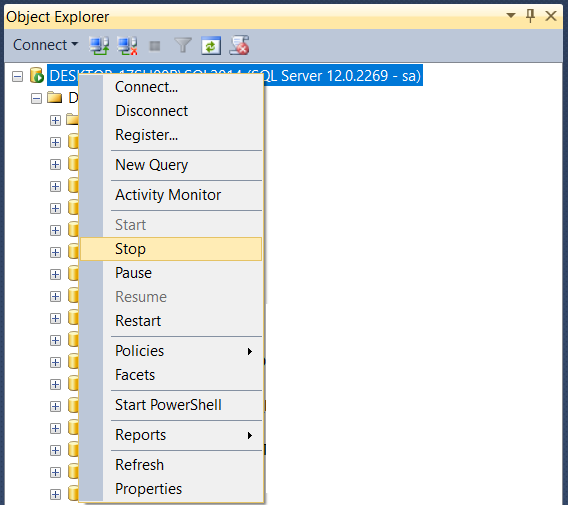Viewport: 568px width, 505px height.
Task: Click the disabled Start menu entry
Action: 171,225
